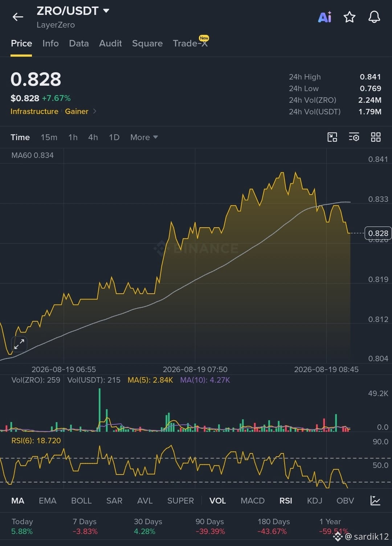Select the 1h chart interval
Viewport: 392px width, 546px height.
coord(73,137)
